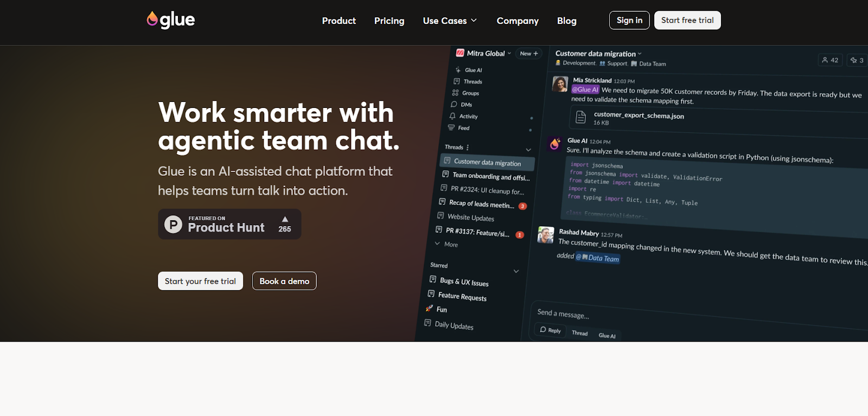
Task: Click the Product Hunt upvote arrow
Action: 285,219
